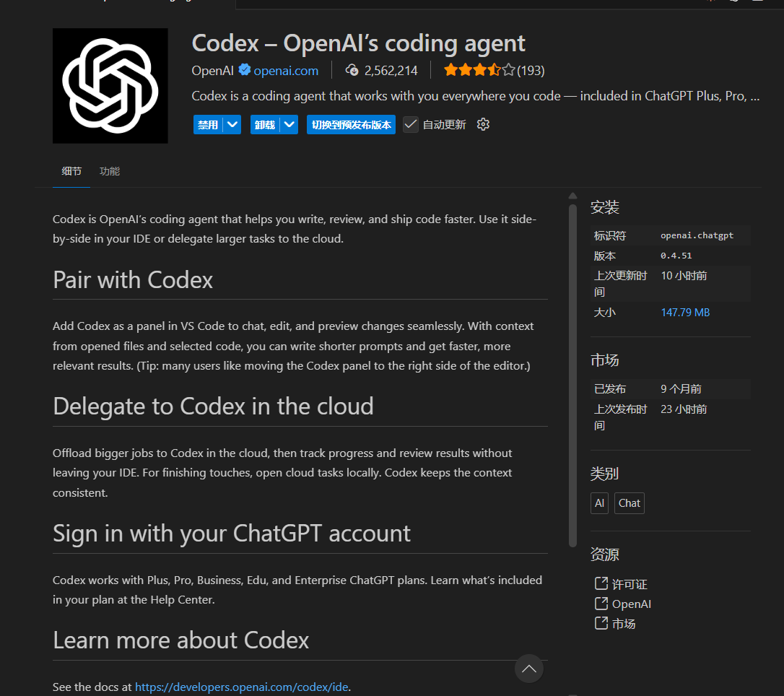Click the readme vertical scrollbar thumb
Viewport: 784px width, 696px height.
pos(573,375)
